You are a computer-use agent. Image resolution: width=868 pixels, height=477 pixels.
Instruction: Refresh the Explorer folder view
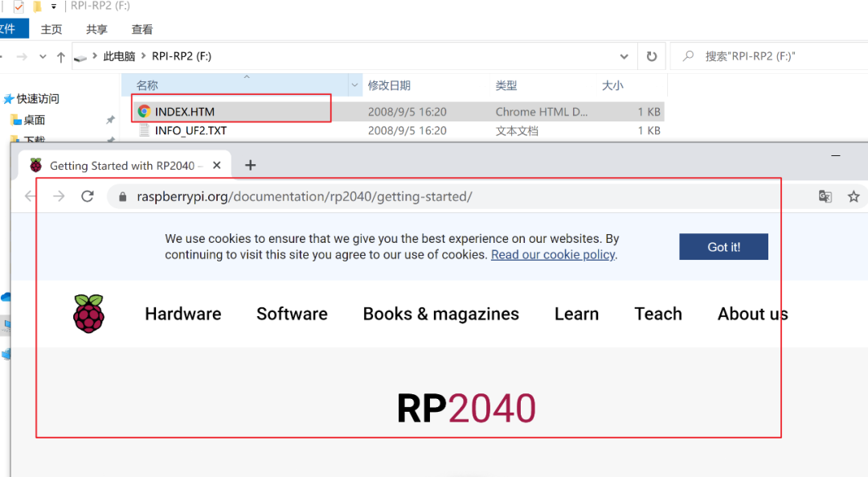(x=652, y=56)
